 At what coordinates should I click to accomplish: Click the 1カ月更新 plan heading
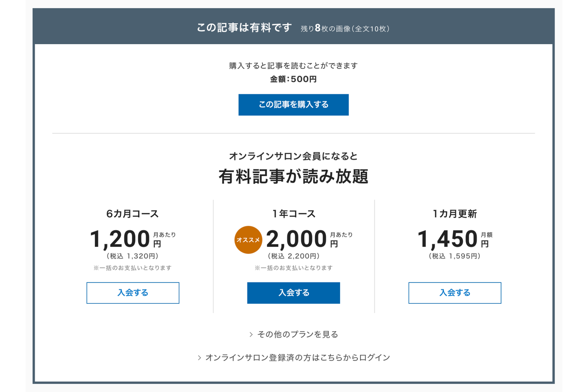click(x=454, y=214)
